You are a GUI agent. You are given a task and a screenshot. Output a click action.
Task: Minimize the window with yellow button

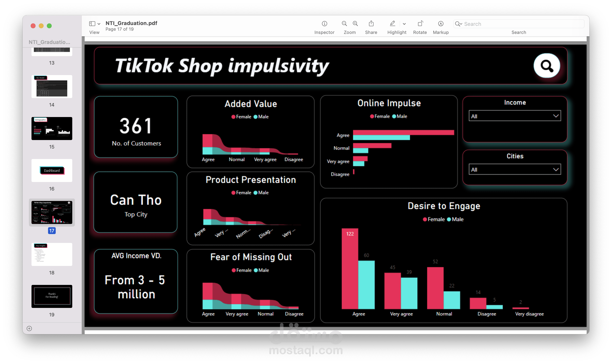pyautogui.click(x=41, y=26)
